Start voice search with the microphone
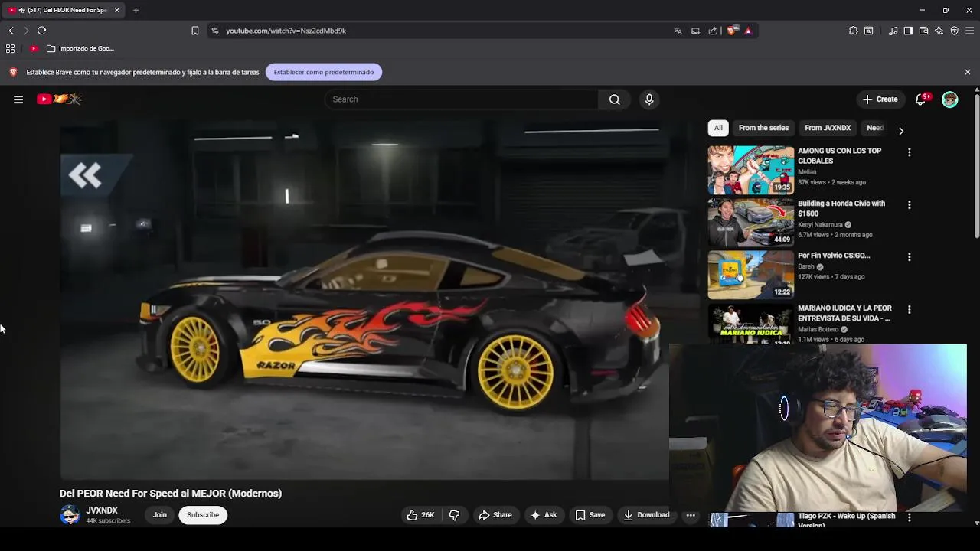 pyautogui.click(x=649, y=99)
